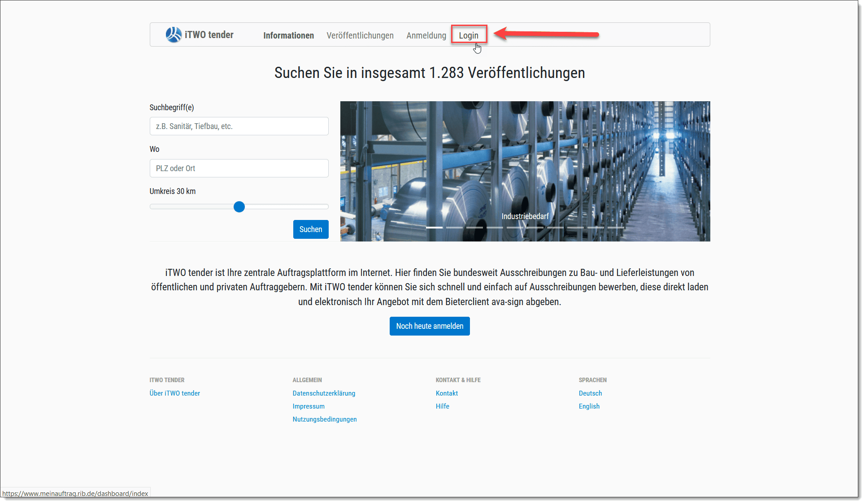This screenshot has width=865, height=504.
Task: Click the Suchbegriff(e) search field
Action: pyautogui.click(x=239, y=126)
